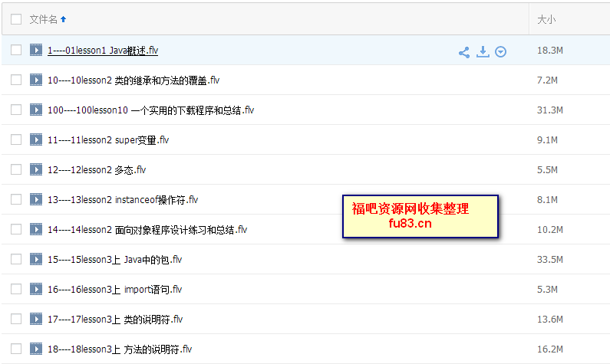Click video icon of 17----17lesson3上 file
This screenshot has width=610, height=364.
(x=36, y=319)
